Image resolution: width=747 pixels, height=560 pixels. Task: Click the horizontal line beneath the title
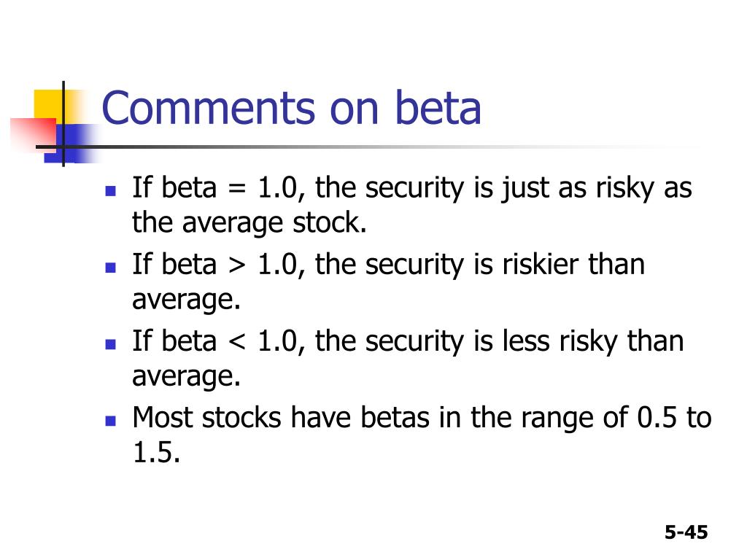(x=362, y=147)
